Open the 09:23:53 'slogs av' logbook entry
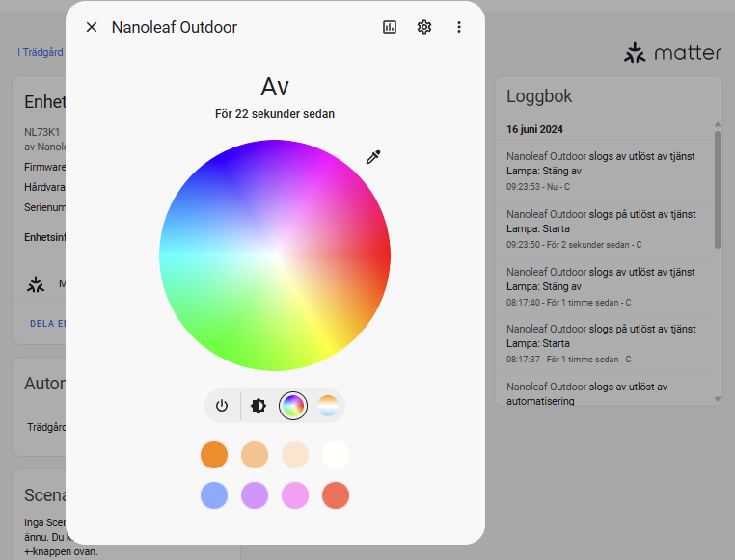Viewport: 735px width, 560px height. click(x=605, y=172)
